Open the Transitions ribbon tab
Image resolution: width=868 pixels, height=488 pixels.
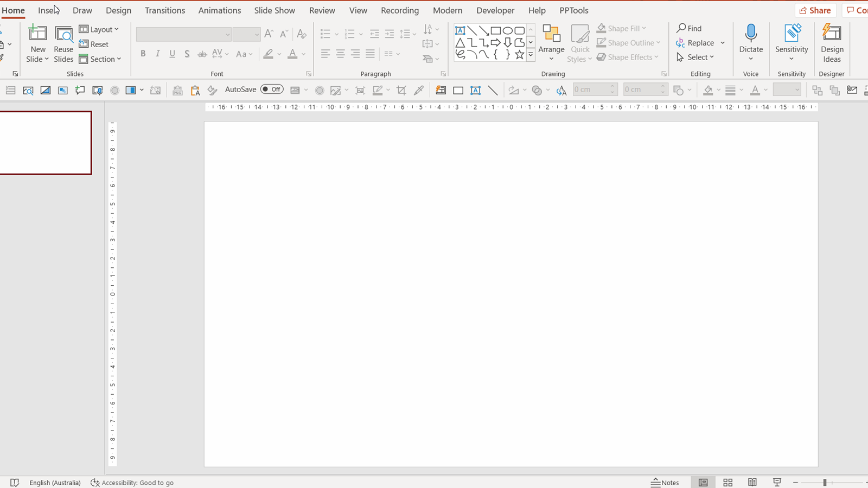click(165, 10)
